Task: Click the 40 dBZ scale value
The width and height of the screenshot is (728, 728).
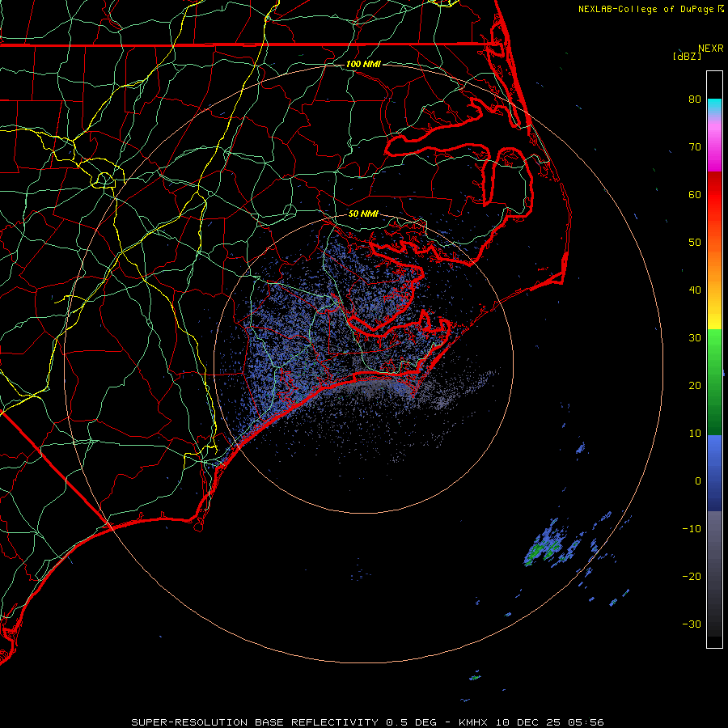Action: pyautogui.click(x=695, y=290)
